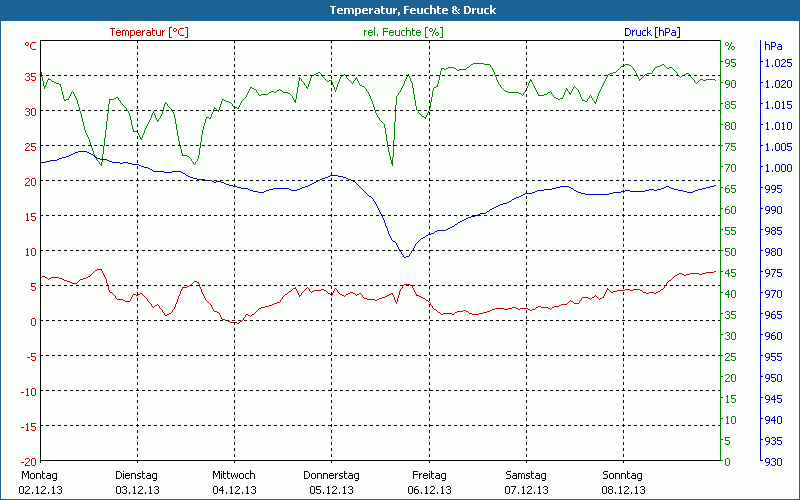800x500 pixels.
Task: Click the 'Donnerstag' day label
Action: [331, 475]
